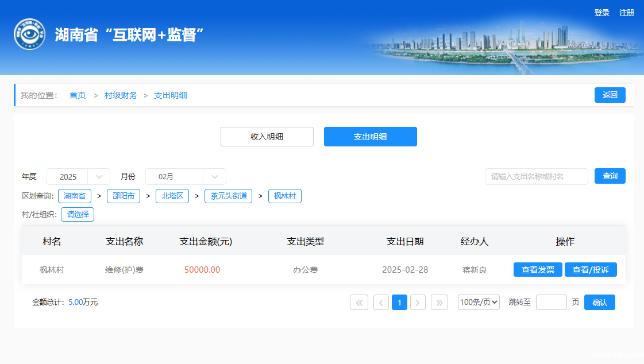Click the 查询 search button
The image size is (644, 364).
pyautogui.click(x=610, y=176)
